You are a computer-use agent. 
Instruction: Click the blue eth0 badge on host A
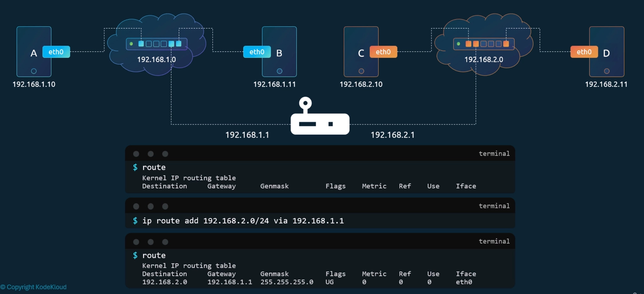[56, 52]
